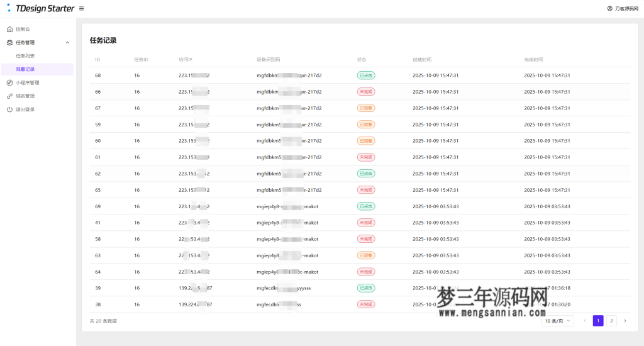Click the 创建时间 column header
644x346 pixels.
(x=422, y=60)
